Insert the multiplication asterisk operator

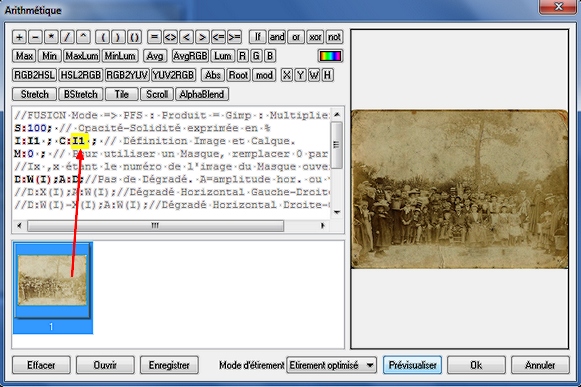click(51, 37)
